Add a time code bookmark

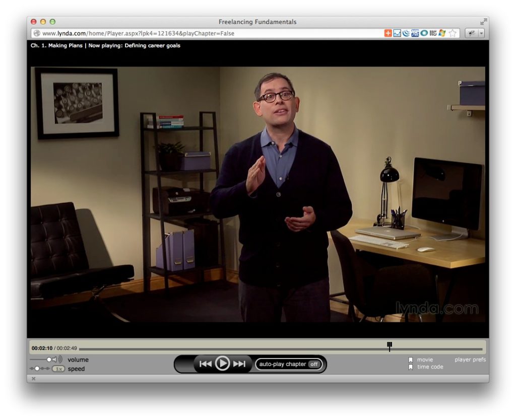coord(411,367)
